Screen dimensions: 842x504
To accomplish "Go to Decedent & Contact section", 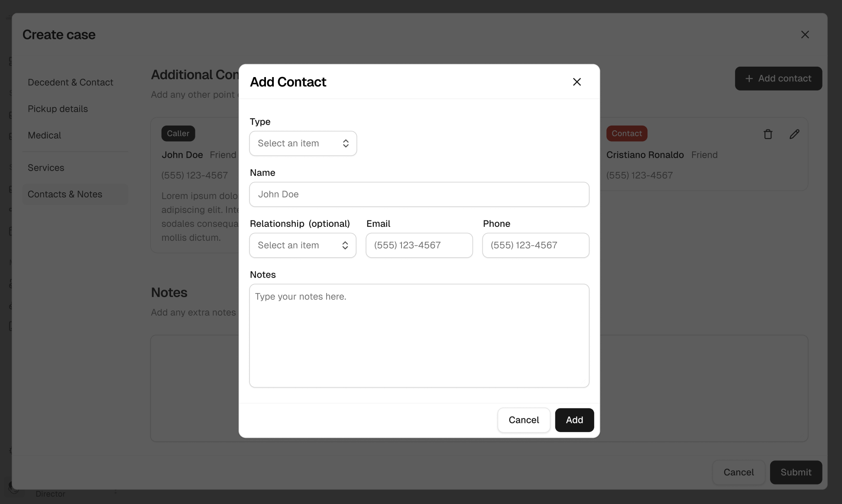I will [x=70, y=82].
